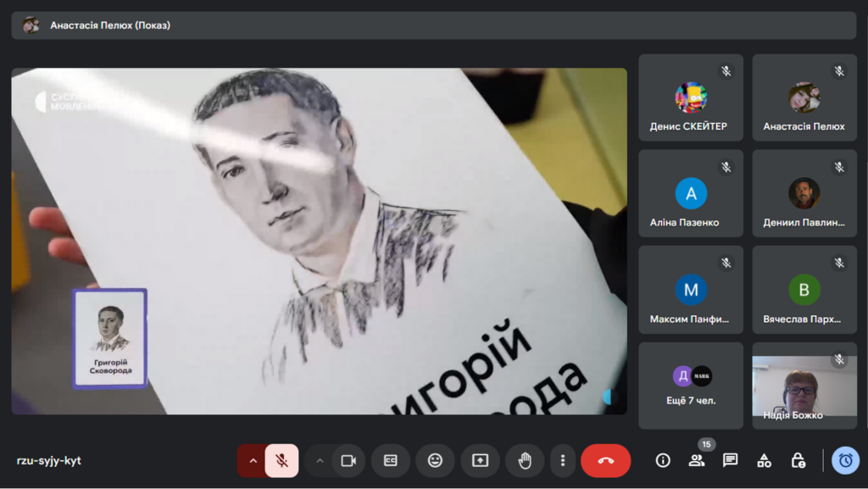Select Надія Божко's video tile
Image resolution: width=868 pixels, height=489 pixels.
(804, 385)
